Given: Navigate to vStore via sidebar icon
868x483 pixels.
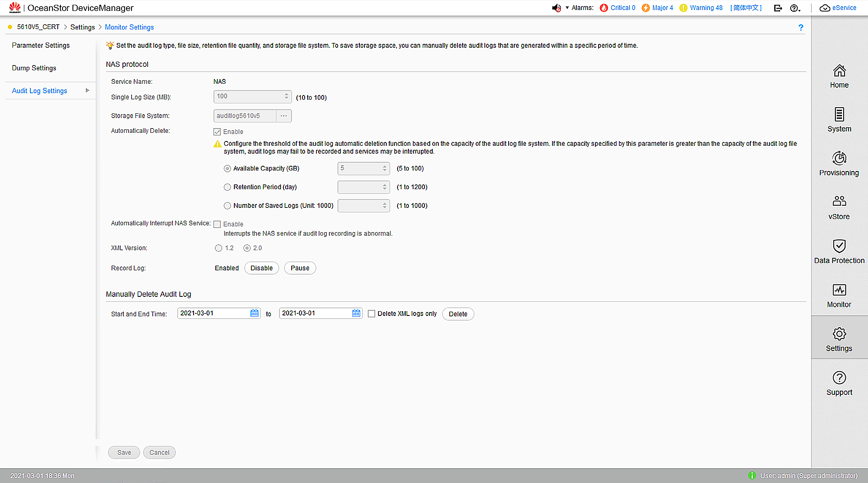Looking at the screenshot, I should [x=839, y=207].
